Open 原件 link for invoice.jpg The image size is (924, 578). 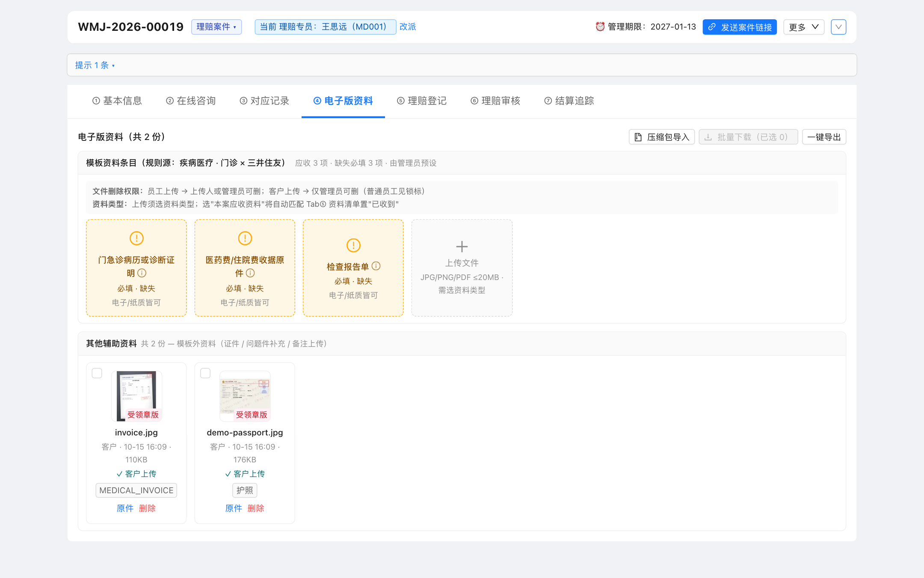point(125,508)
